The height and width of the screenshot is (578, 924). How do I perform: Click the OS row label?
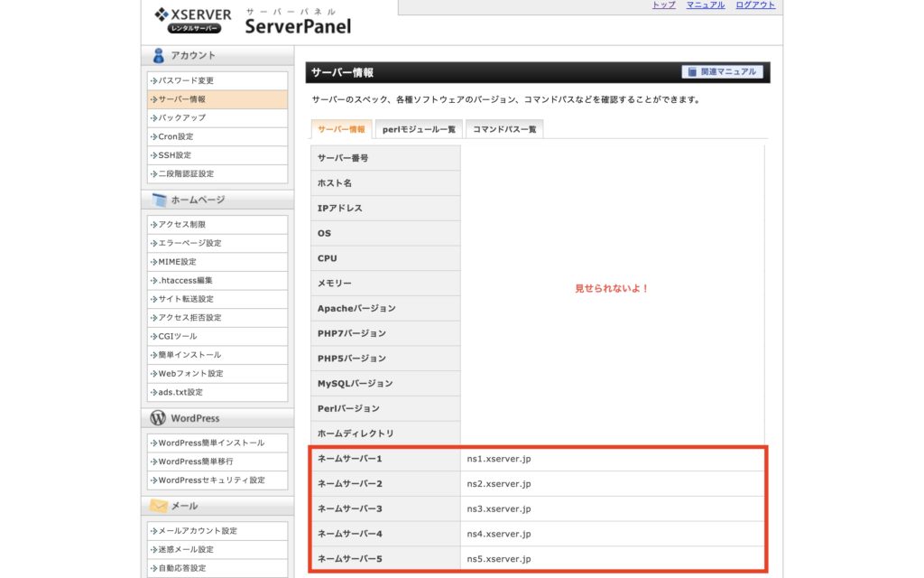click(324, 234)
